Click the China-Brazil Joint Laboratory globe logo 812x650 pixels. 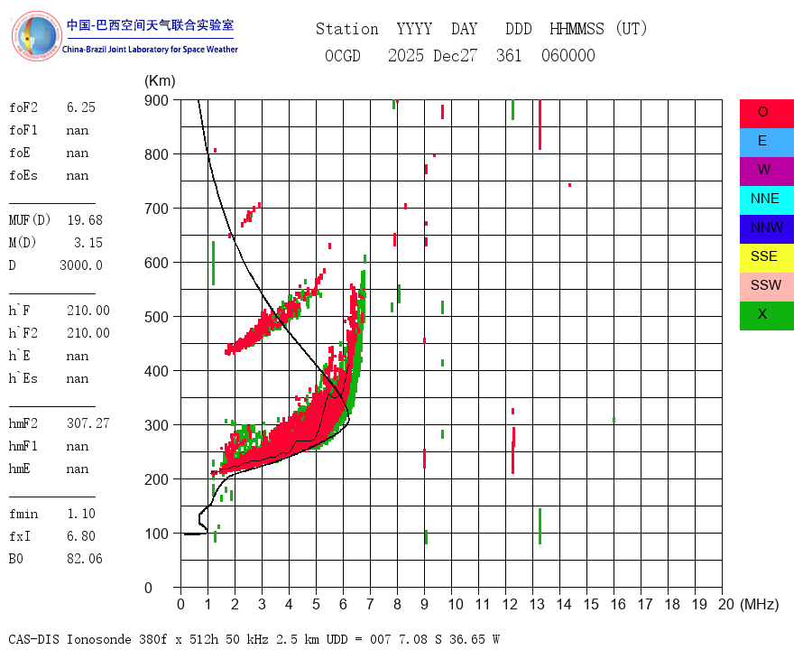point(36,36)
